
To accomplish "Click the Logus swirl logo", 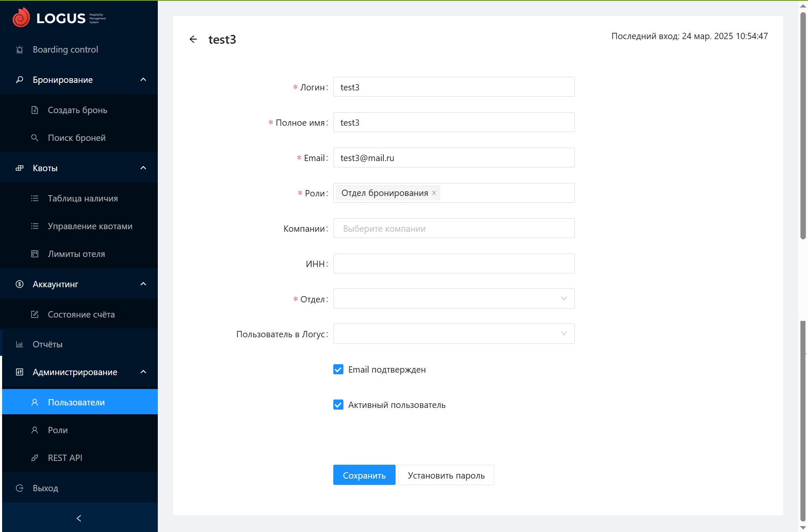I will [21, 18].
